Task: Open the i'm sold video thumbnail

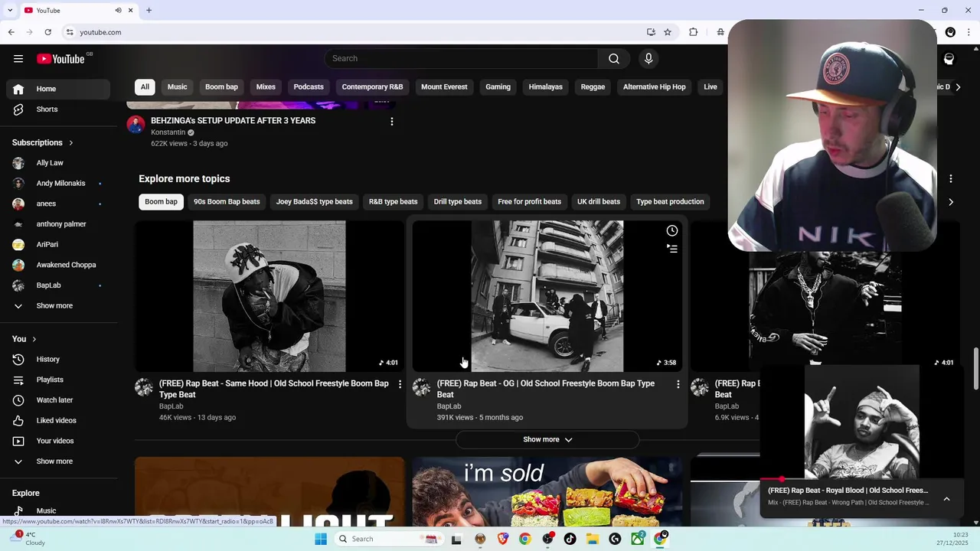Action: (x=547, y=492)
